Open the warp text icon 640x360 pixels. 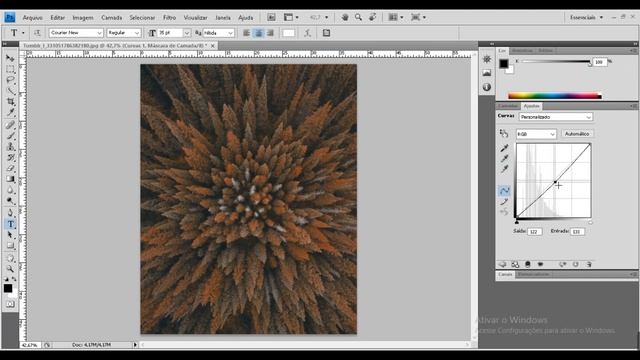pyautogui.click(x=307, y=33)
